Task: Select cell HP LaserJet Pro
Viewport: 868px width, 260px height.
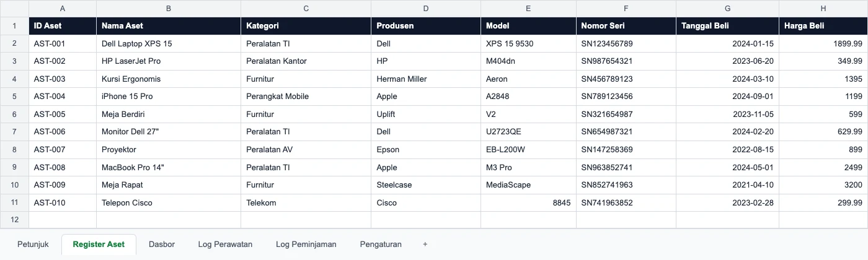Action: click(x=169, y=61)
